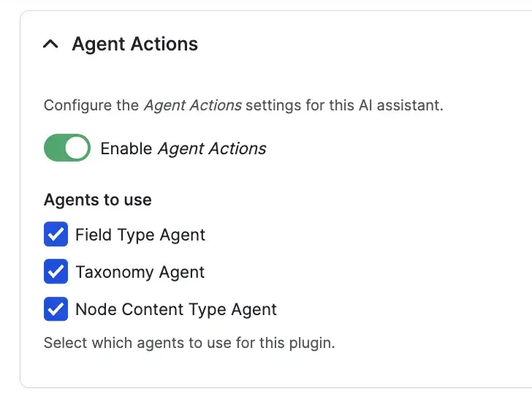This screenshot has height=405, width=532.
Task: Click the checkmark icon beside Field Type Agent
Action: click(56, 235)
